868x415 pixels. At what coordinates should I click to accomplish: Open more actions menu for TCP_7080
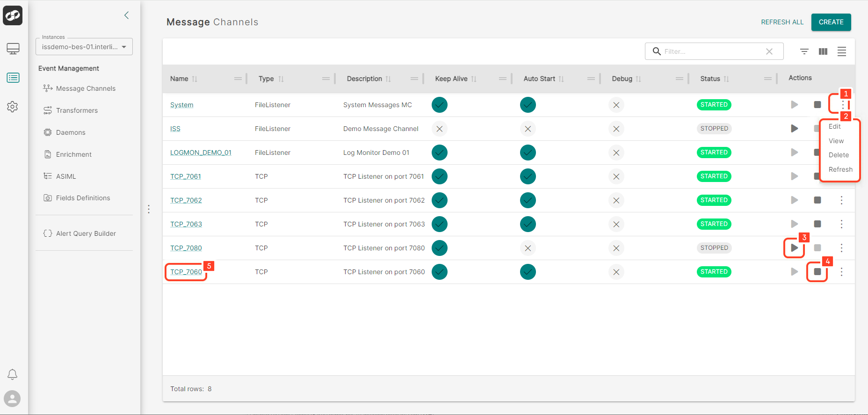tap(841, 248)
